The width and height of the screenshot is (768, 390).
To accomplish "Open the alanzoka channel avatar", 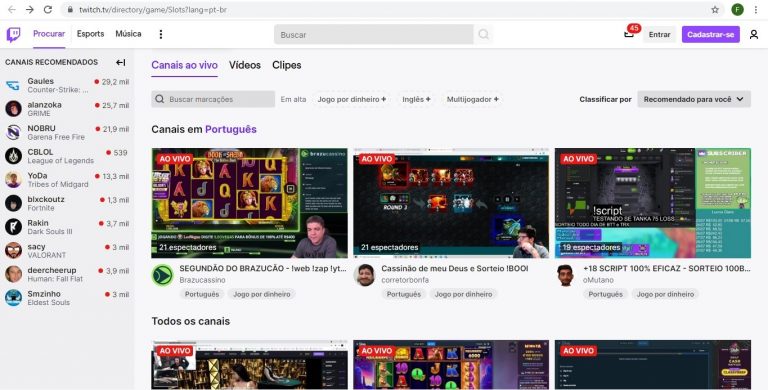I will 13,109.
